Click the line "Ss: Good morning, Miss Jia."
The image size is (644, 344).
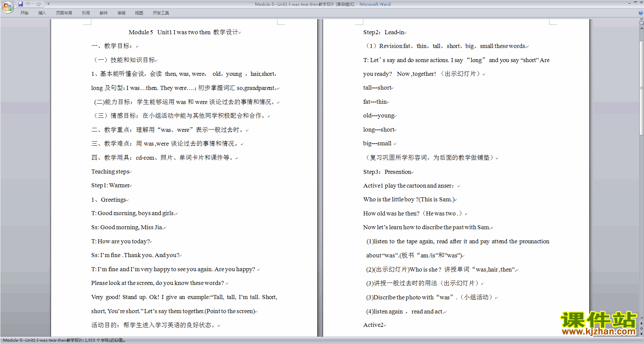point(127,227)
